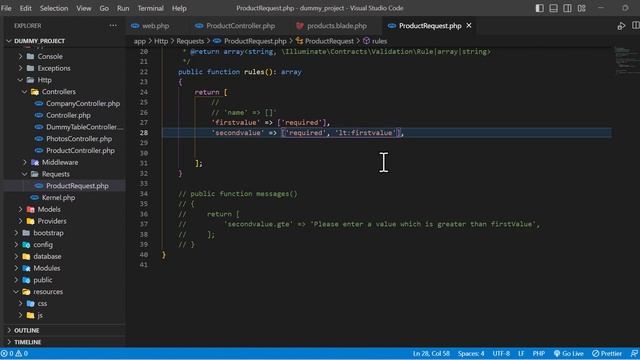Viewport: 640px width, 360px height.
Task: Open the View menu
Action: click(84, 8)
